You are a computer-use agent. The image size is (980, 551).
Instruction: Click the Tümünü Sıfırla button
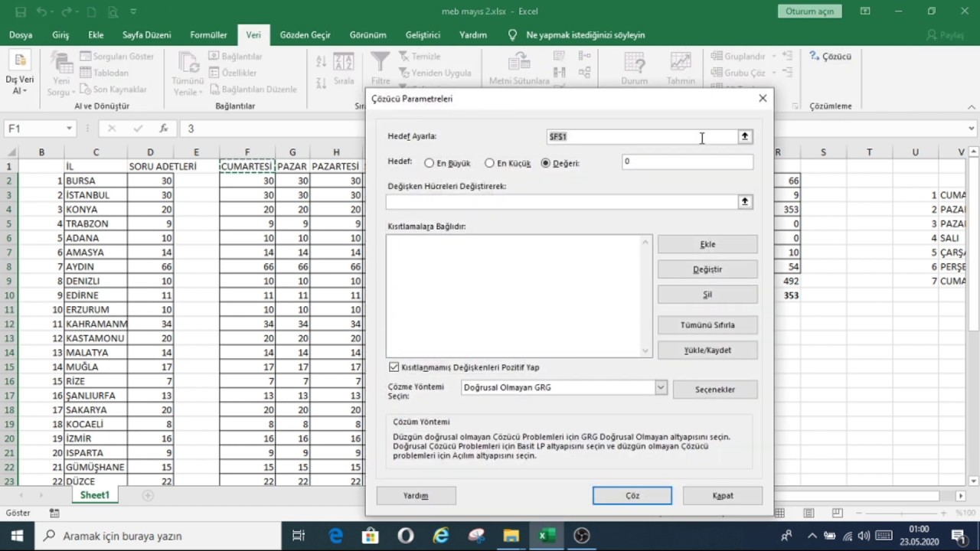[707, 324]
